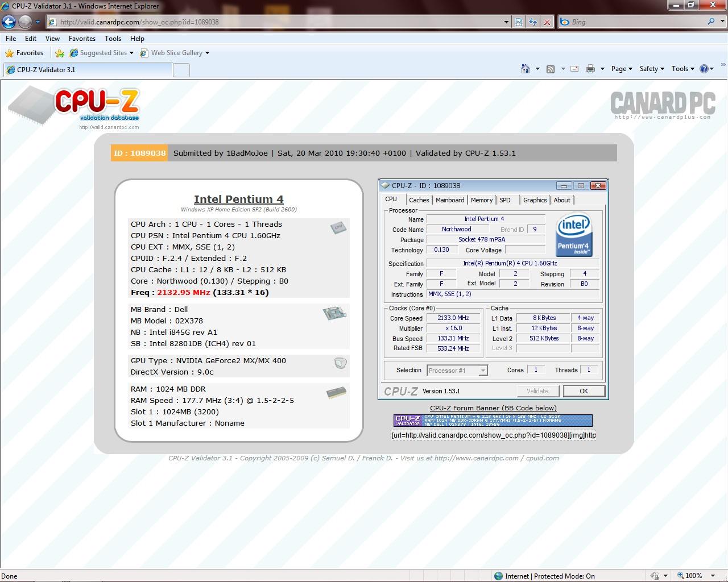Open the Favorites menu
This screenshot has width=728, height=582.
tap(82, 39)
